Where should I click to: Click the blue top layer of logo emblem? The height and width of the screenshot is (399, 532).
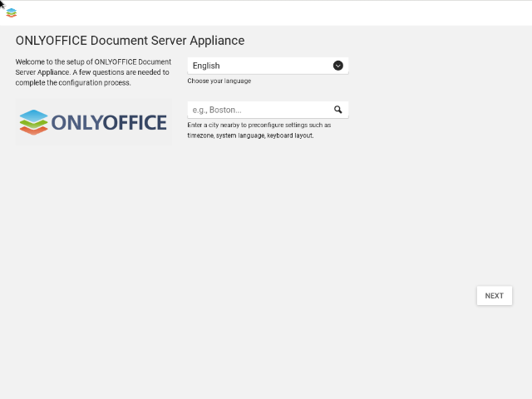click(x=33, y=115)
